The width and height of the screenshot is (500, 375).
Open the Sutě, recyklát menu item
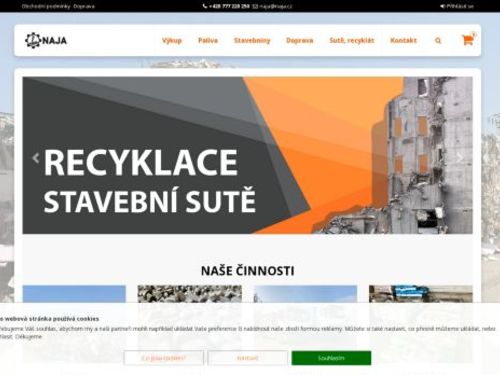click(x=352, y=40)
